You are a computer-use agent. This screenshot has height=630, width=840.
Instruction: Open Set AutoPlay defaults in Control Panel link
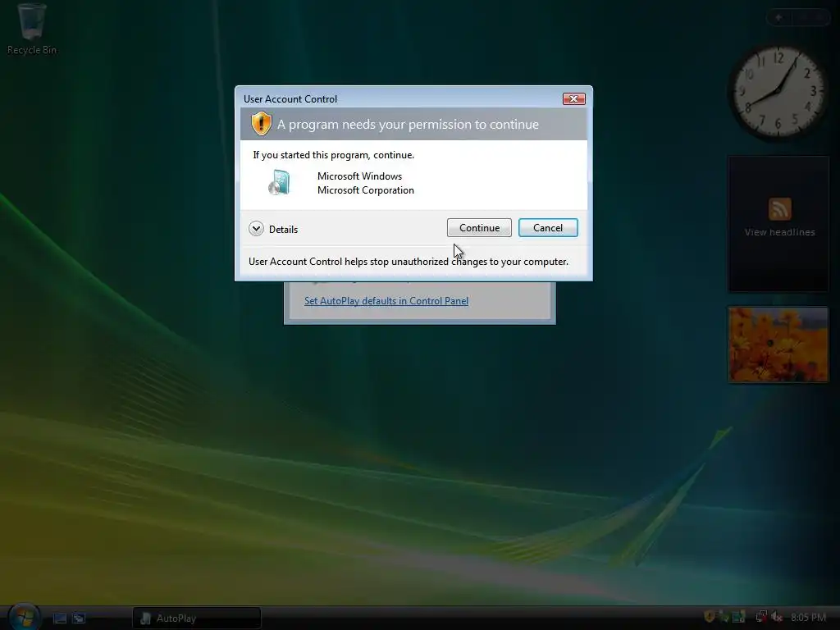(386, 301)
